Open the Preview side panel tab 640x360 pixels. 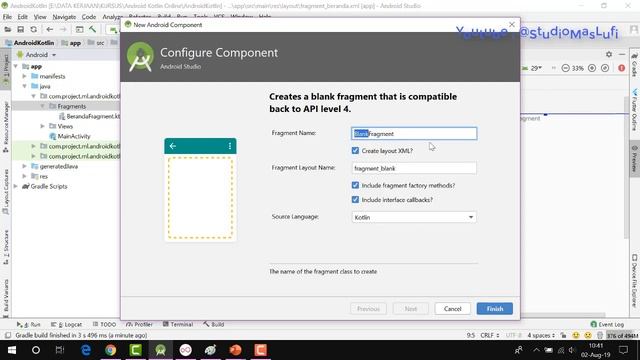point(635,159)
